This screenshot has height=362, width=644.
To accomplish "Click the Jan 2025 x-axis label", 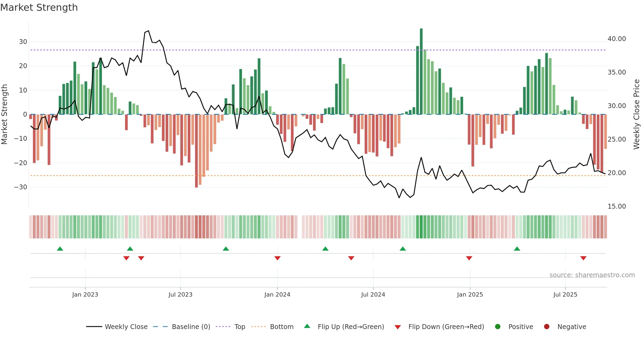I will (470, 294).
